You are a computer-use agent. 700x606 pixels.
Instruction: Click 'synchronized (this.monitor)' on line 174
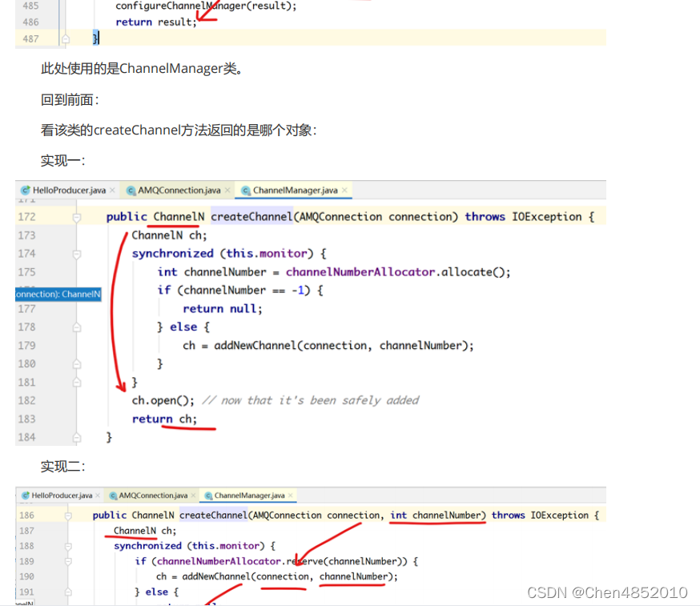[223, 254]
